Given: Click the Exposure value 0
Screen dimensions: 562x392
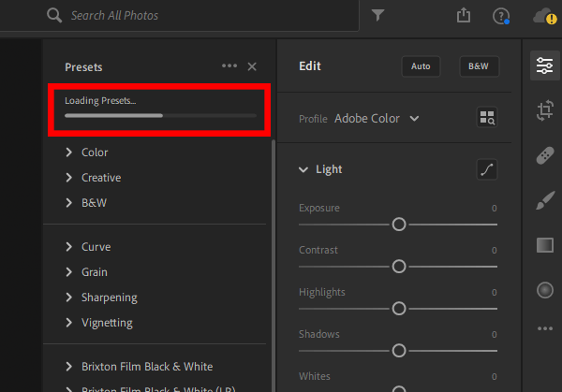Looking at the screenshot, I should pyautogui.click(x=495, y=209).
